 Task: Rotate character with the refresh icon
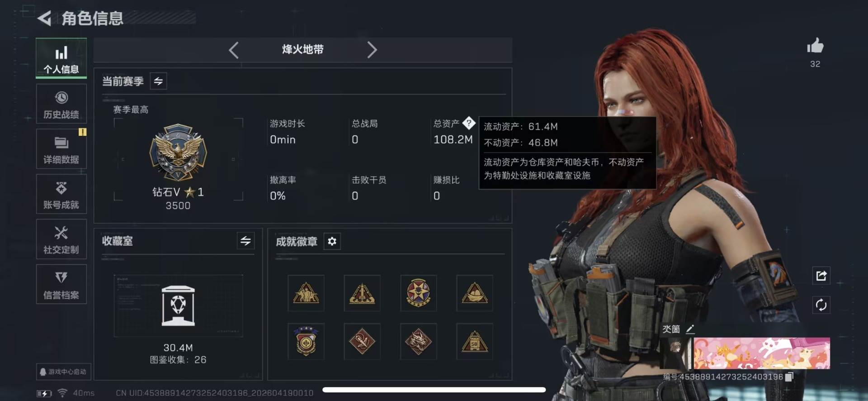pos(821,305)
